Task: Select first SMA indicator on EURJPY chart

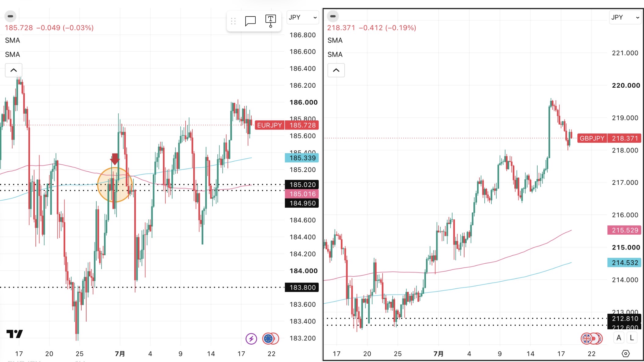Action: 13,40
